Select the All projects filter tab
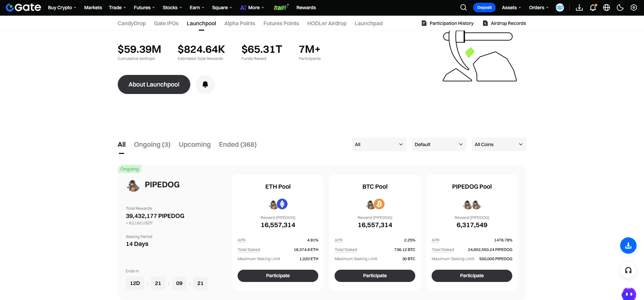Image resolution: width=644 pixels, height=300 pixels. (x=122, y=144)
